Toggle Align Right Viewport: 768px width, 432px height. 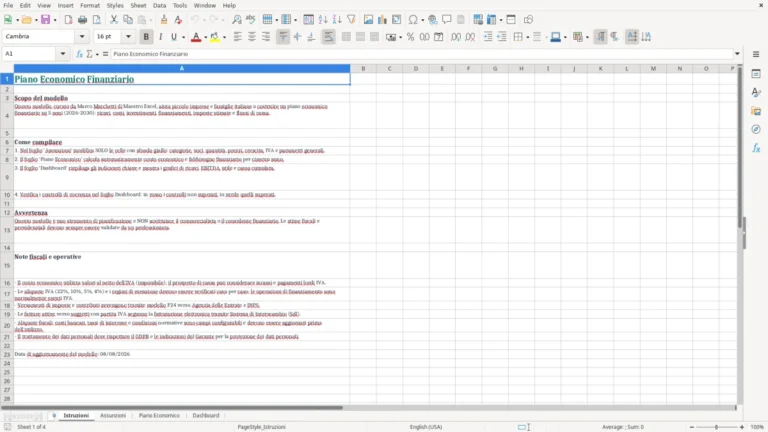tap(266, 37)
